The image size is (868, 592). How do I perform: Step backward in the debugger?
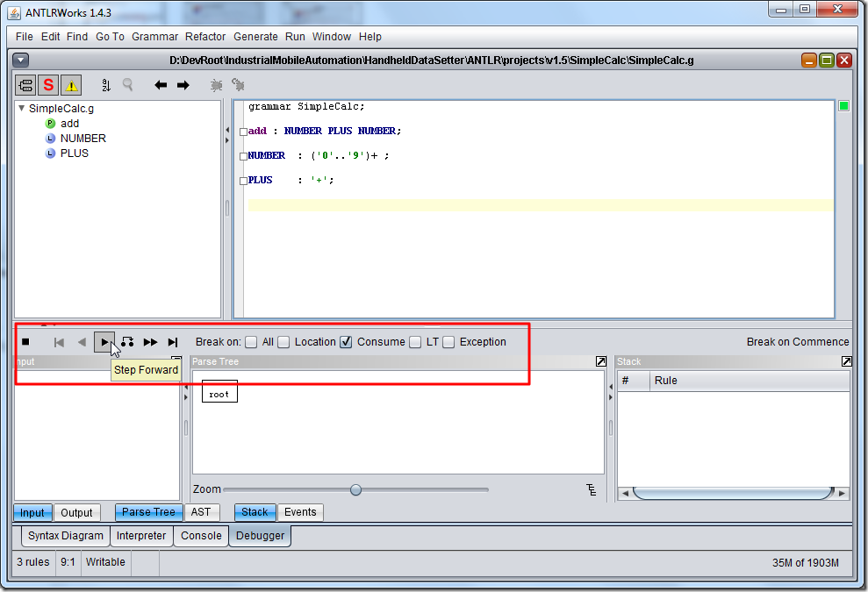click(x=82, y=342)
